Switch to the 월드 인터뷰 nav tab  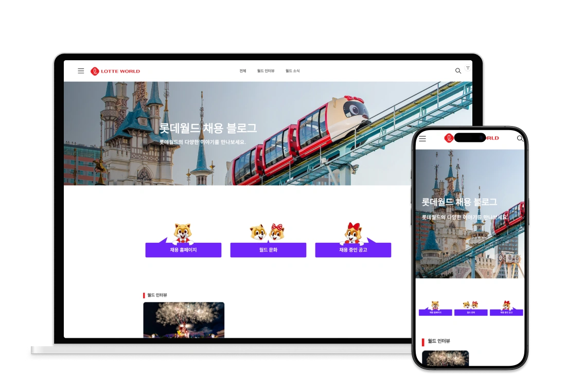(x=266, y=71)
